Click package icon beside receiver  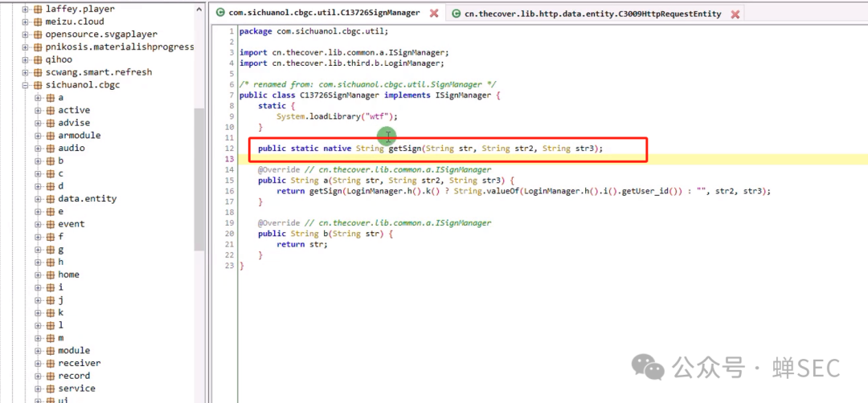[x=51, y=364]
